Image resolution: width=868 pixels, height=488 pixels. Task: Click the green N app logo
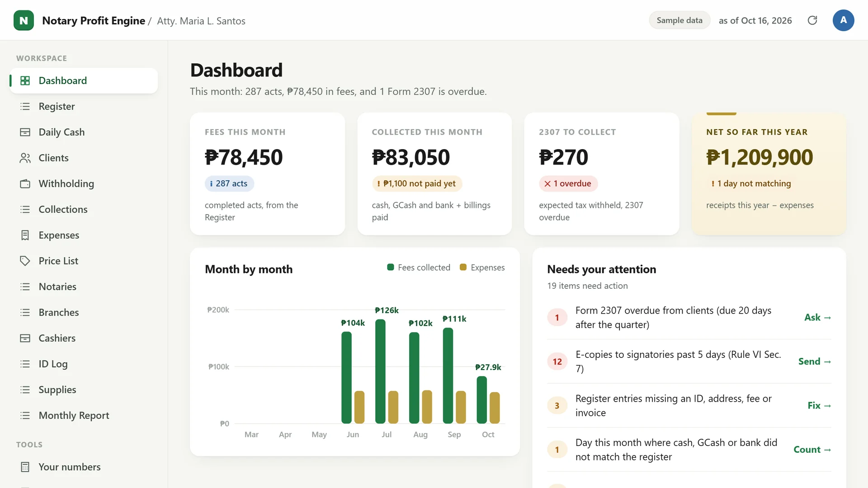24,20
